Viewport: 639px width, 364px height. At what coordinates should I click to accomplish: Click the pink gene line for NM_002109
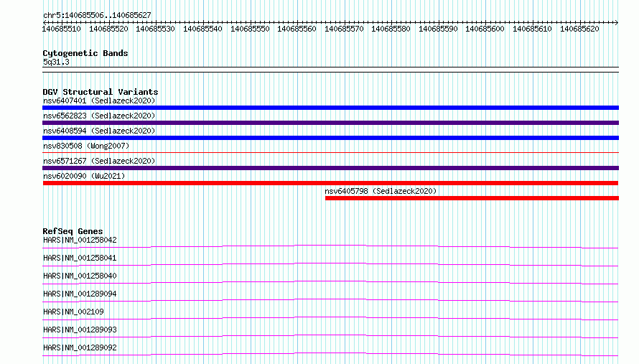click(x=330, y=318)
